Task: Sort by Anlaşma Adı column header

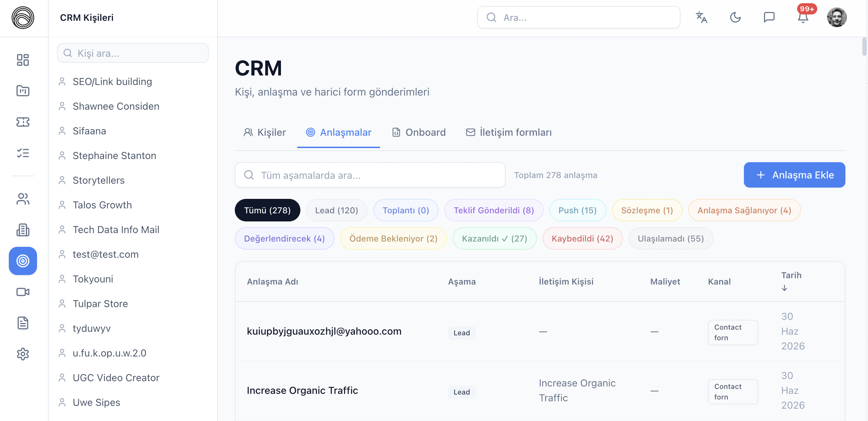Action: coord(273,282)
